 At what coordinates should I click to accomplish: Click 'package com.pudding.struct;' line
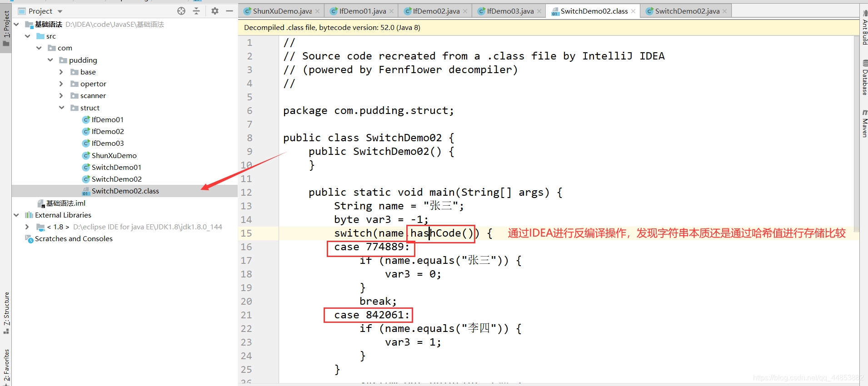pos(368,110)
